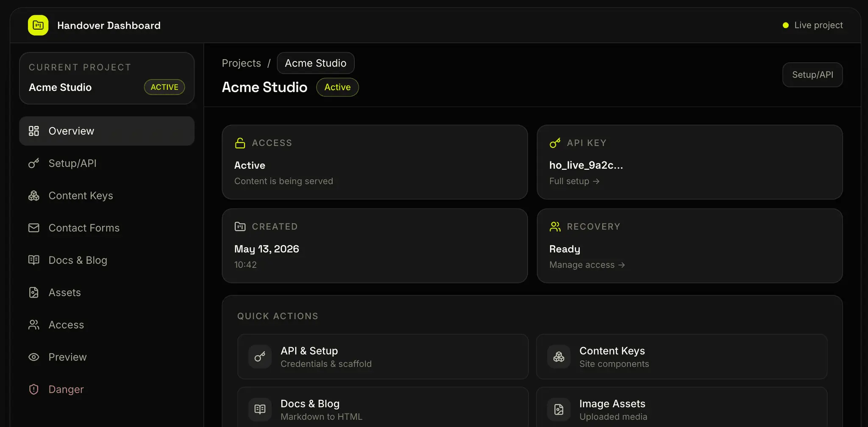Open the Image Assets quick action card

[682, 408]
